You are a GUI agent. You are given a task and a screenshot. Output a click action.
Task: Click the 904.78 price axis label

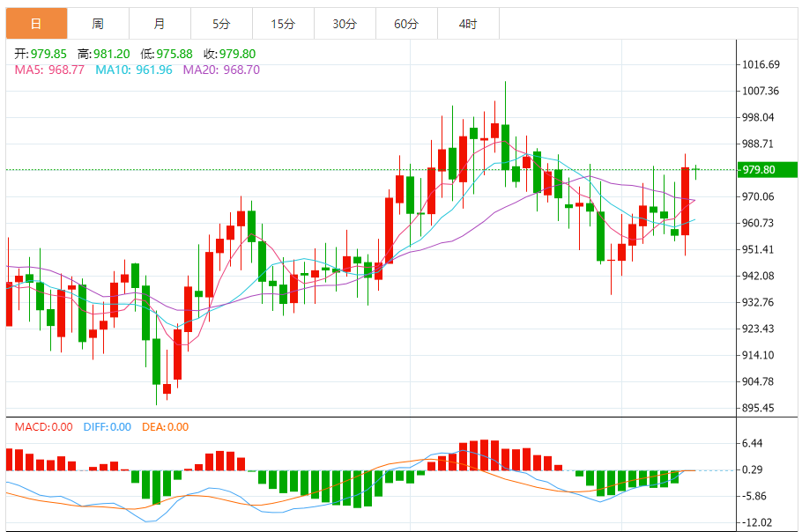pyautogui.click(x=759, y=381)
